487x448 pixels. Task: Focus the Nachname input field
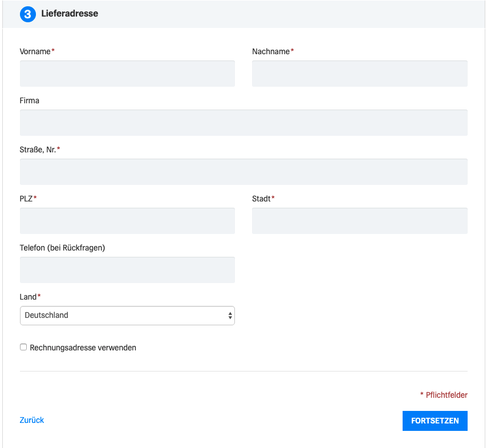coord(360,74)
